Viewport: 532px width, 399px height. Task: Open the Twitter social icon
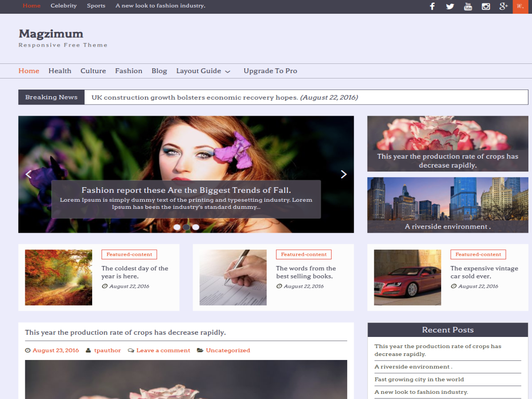450,6
